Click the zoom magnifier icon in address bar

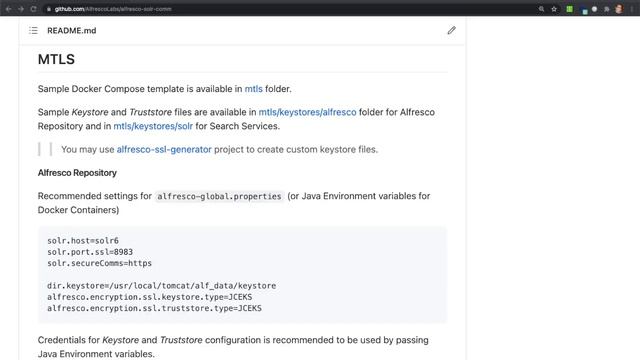(541, 9)
